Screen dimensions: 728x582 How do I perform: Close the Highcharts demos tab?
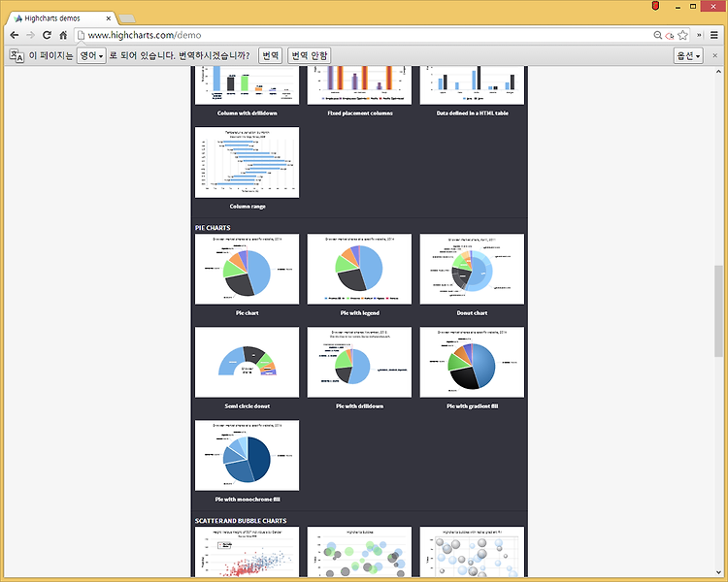108,18
